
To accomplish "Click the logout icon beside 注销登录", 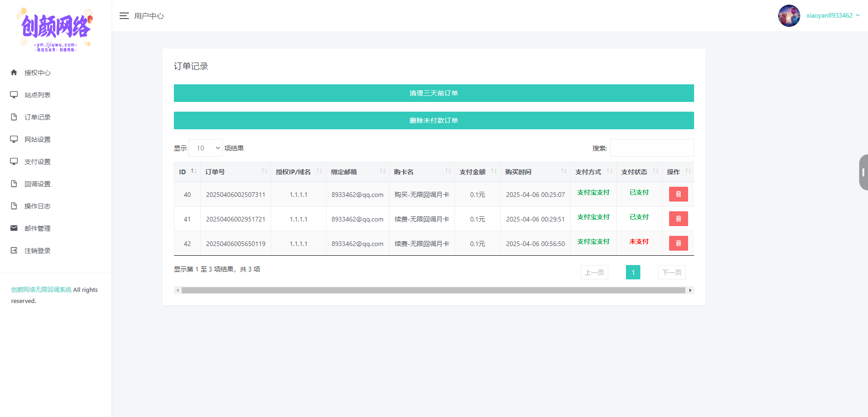I will click(14, 250).
